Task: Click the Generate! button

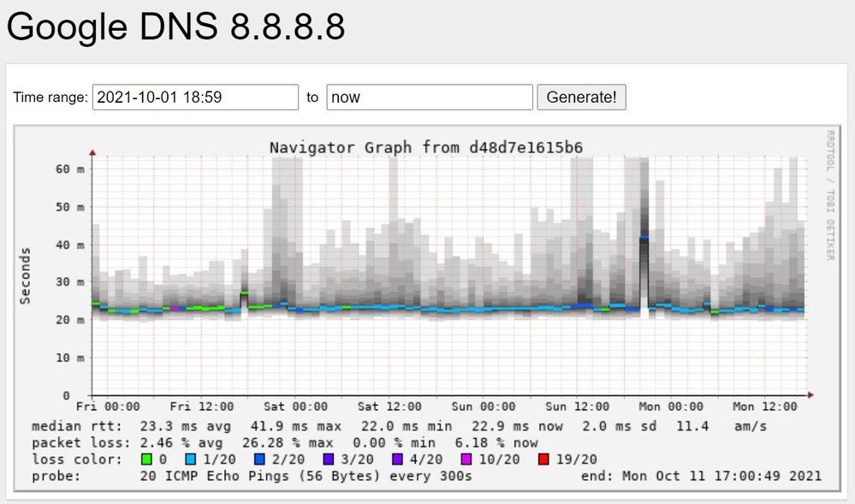Action: coord(581,97)
